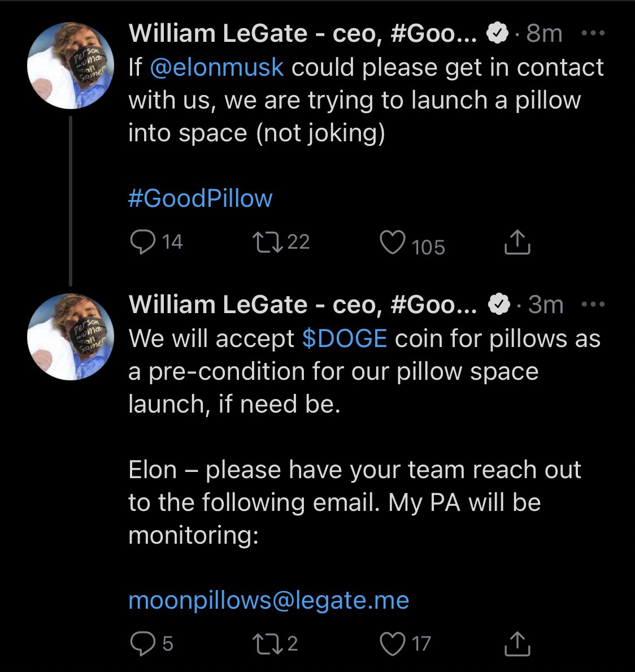Share the second tweet via share icon

click(517, 644)
